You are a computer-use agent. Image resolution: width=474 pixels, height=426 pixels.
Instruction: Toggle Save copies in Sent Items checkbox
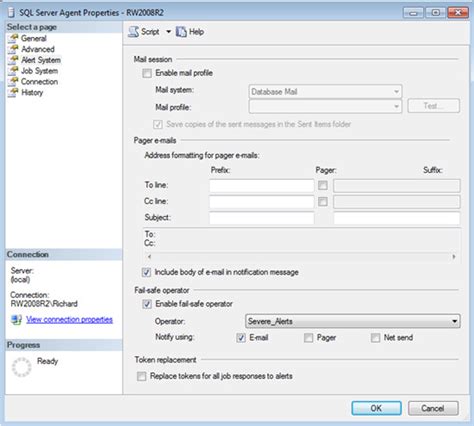158,124
